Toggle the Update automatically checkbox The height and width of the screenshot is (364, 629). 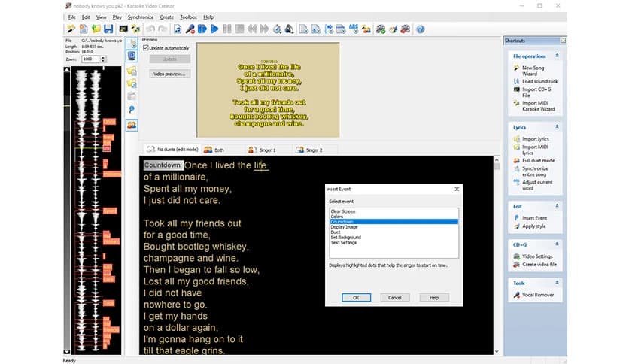[x=146, y=47]
